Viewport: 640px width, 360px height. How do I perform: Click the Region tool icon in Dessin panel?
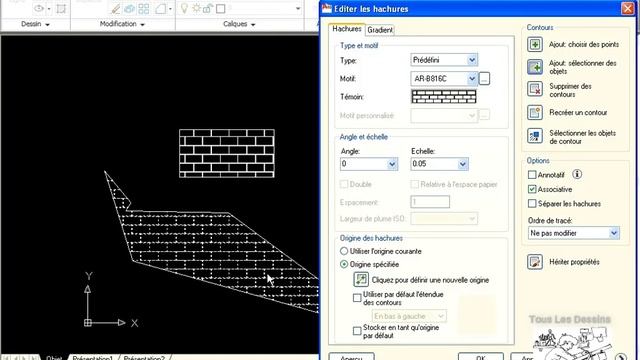point(61,9)
